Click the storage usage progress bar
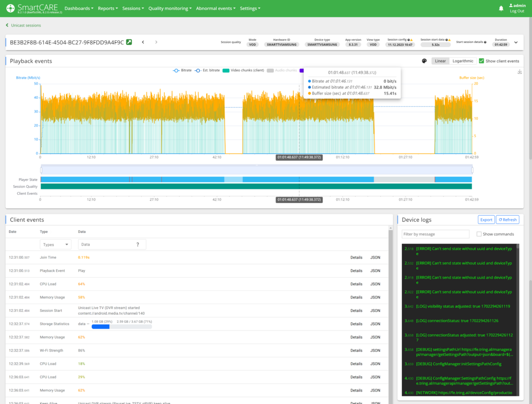 (x=121, y=326)
